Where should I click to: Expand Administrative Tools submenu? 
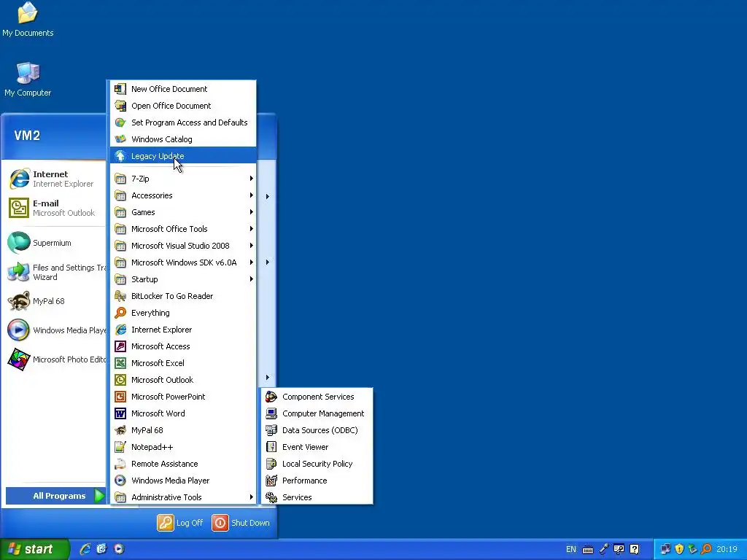183,497
